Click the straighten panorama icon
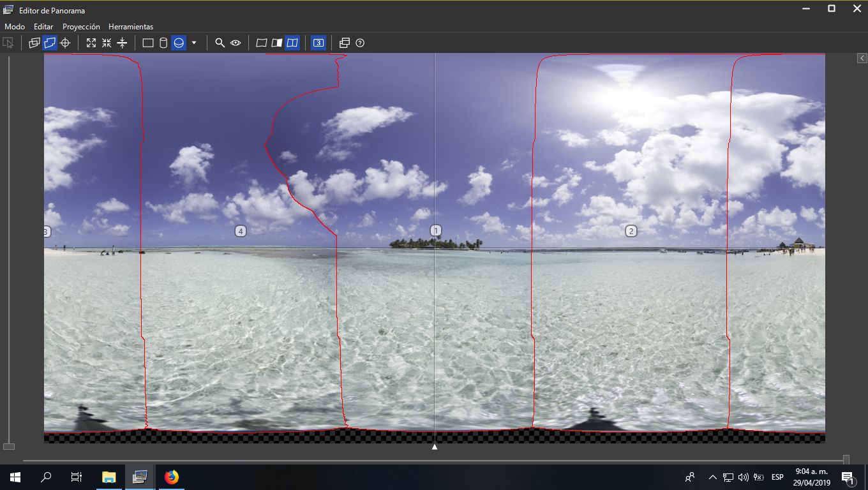 (122, 43)
